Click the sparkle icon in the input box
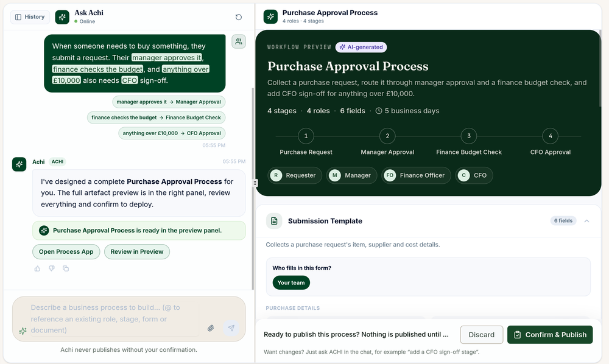 23,331
